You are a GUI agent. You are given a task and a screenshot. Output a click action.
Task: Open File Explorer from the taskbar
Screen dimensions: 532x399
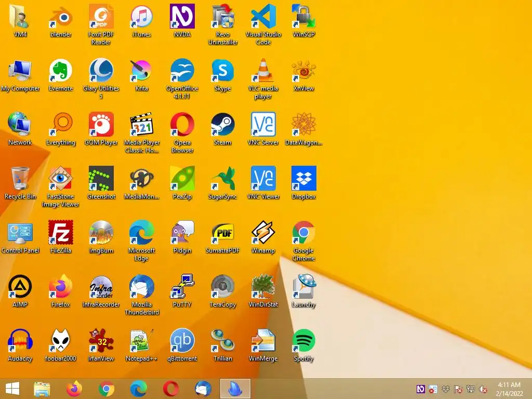tap(42, 389)
